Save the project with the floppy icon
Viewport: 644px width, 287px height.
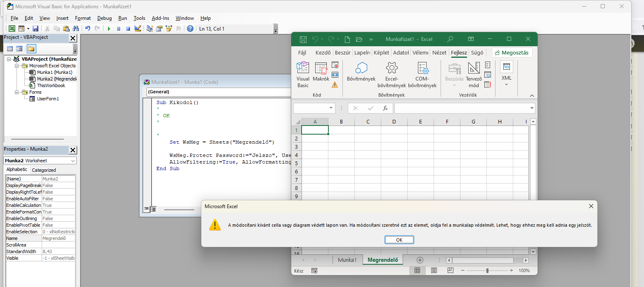pos(35,28)
